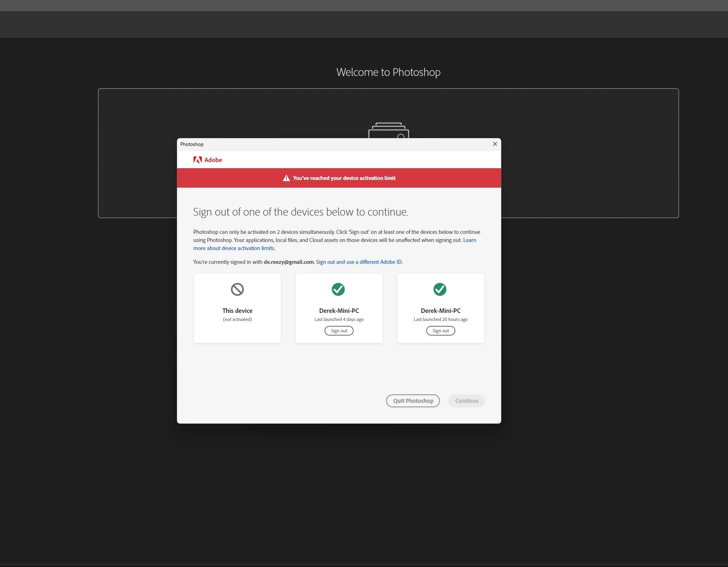Sign out of Derek-Mini-PC launched 4 days ago
Image resolution: width=728 pixels, height=567 pixels.
coord(339,331)
